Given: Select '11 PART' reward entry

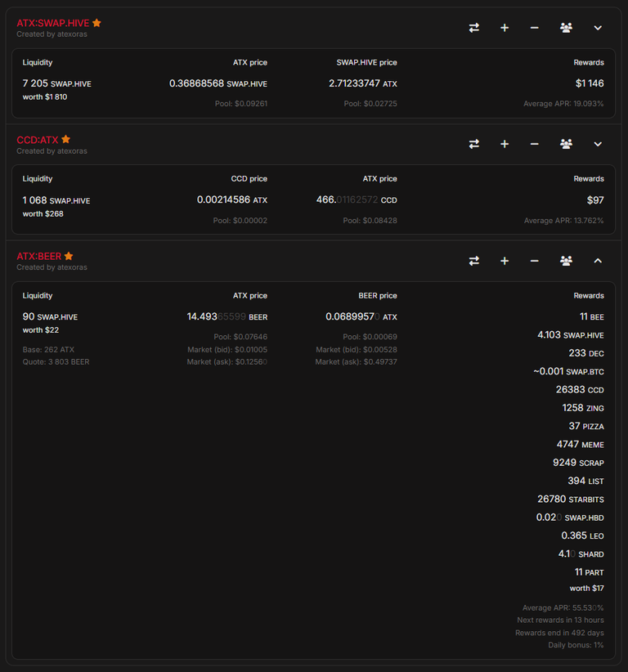Looking at the screenshot, I should click(x=589, y=572).
